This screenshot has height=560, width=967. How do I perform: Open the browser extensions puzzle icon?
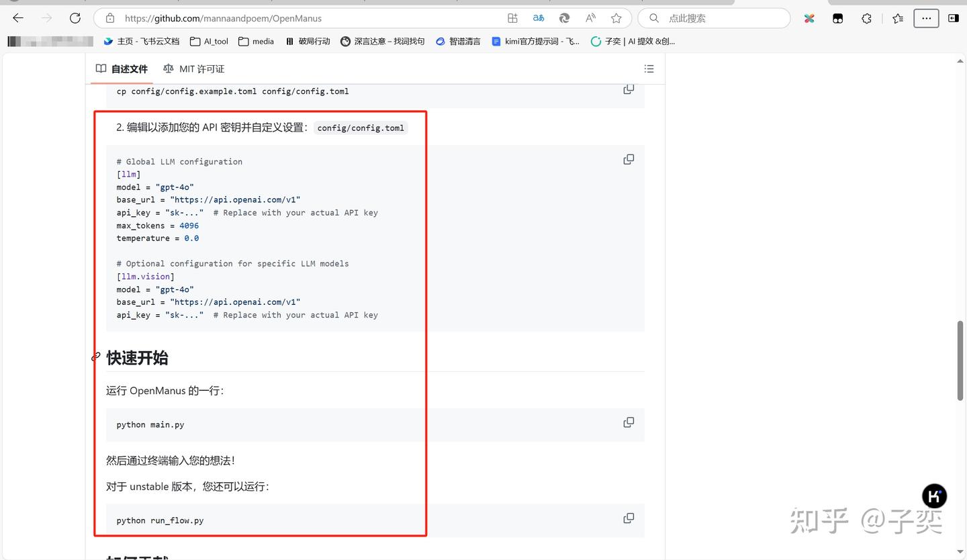click(866, 18)
